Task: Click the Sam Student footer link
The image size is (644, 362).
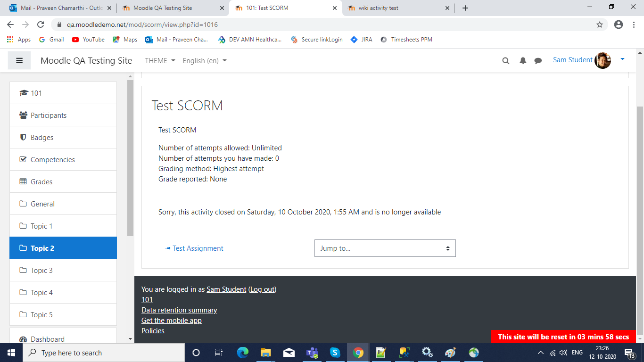Action: [226, 289]
